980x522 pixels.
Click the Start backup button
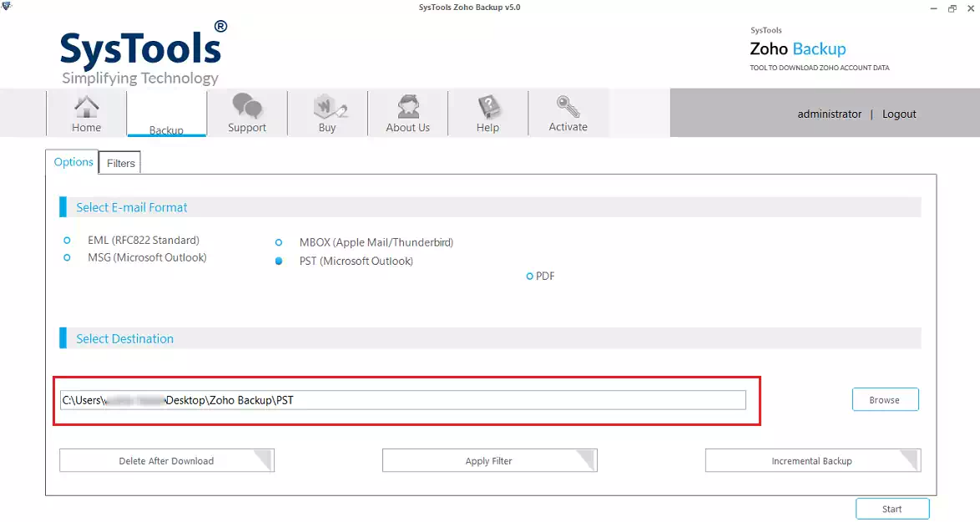[x=892, y=509]
